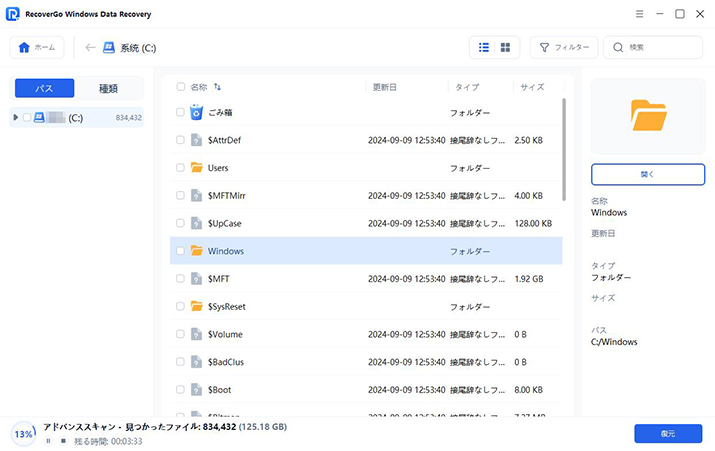This screenshot has height=451, width=715.
Task: Go to Home via house icon button
Action: click(x=36, y=47)
